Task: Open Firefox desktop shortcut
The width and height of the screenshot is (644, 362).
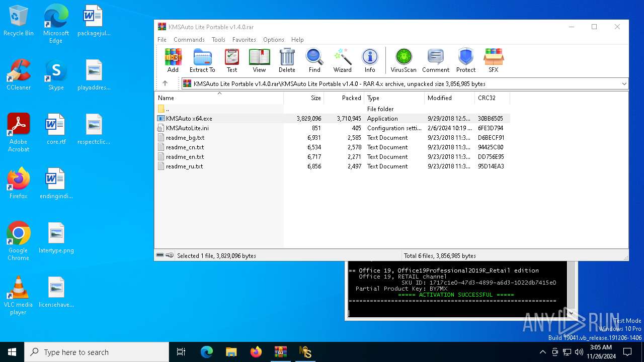Action: pyautogui.click(x=19, y=184)
